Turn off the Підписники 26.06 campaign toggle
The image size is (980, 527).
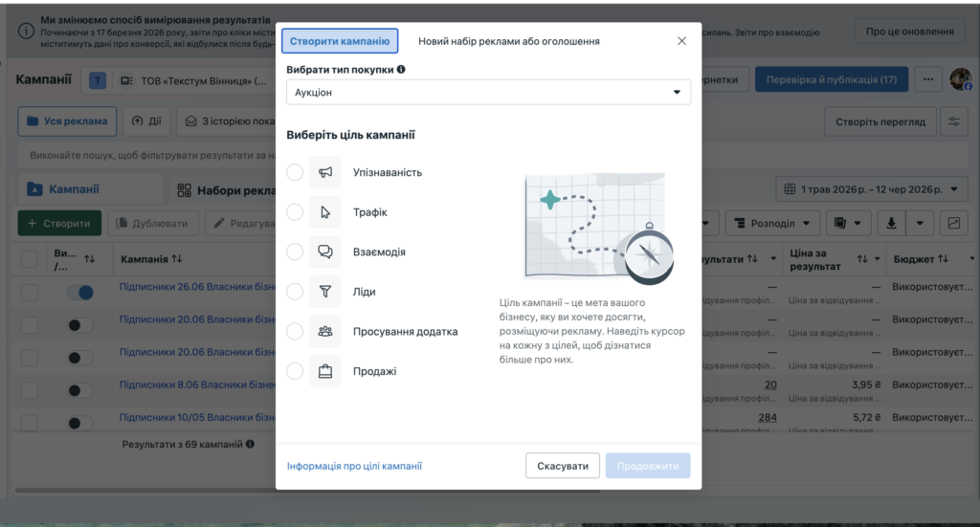click(80, 293)
